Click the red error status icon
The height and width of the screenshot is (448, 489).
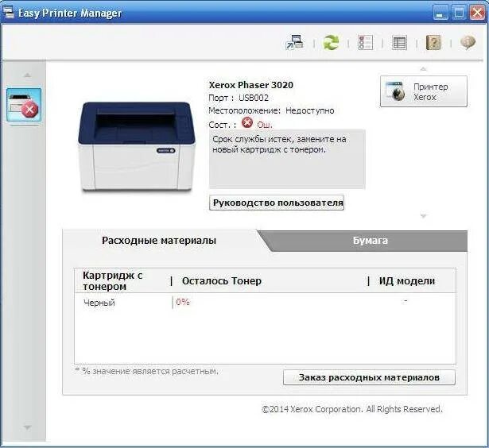tap(247, 122)
